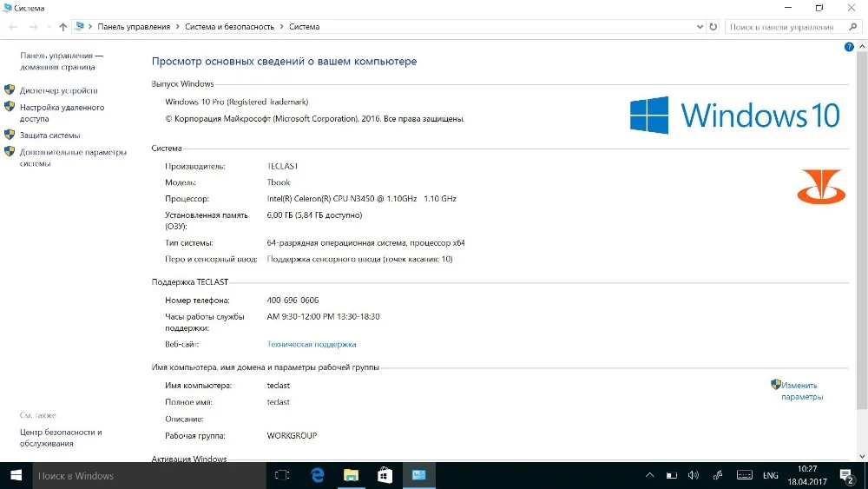868x489 pixels.
Task: Click shield icon beside Настройка удаленного доступа
Action: click(x=10, y=106)
